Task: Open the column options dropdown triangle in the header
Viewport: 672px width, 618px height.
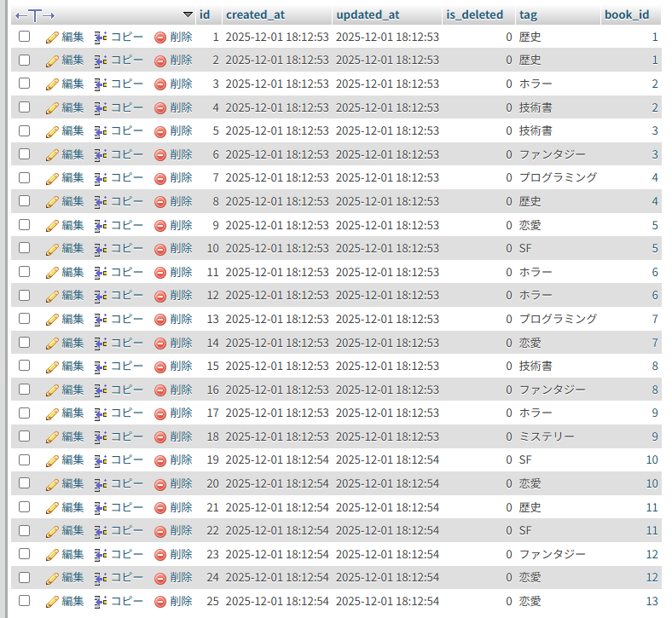Action: [188, 15]
